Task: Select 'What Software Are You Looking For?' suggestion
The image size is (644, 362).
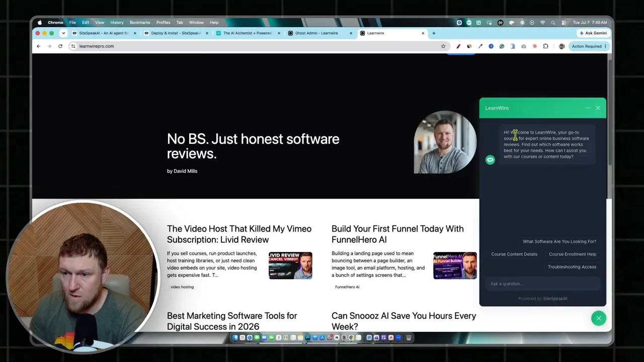Action: [559, 241]
